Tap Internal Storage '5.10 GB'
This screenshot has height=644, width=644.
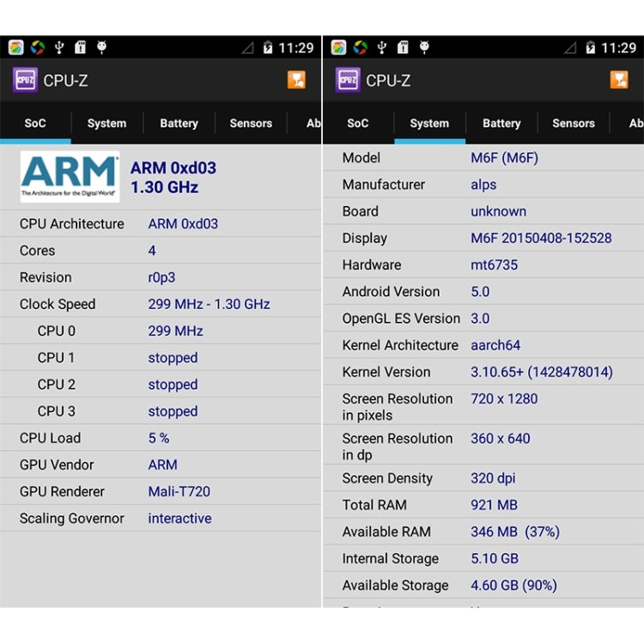(495, 559)
